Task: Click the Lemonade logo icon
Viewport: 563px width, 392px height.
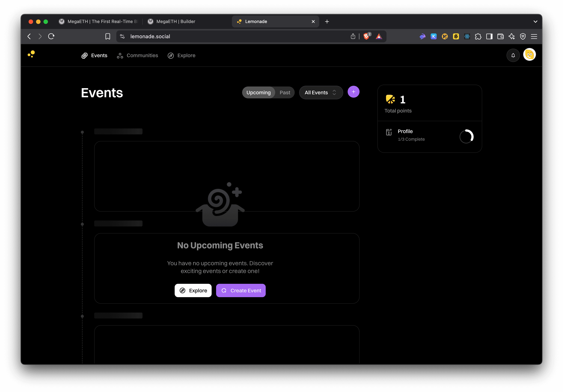Action: pos(31,54)
